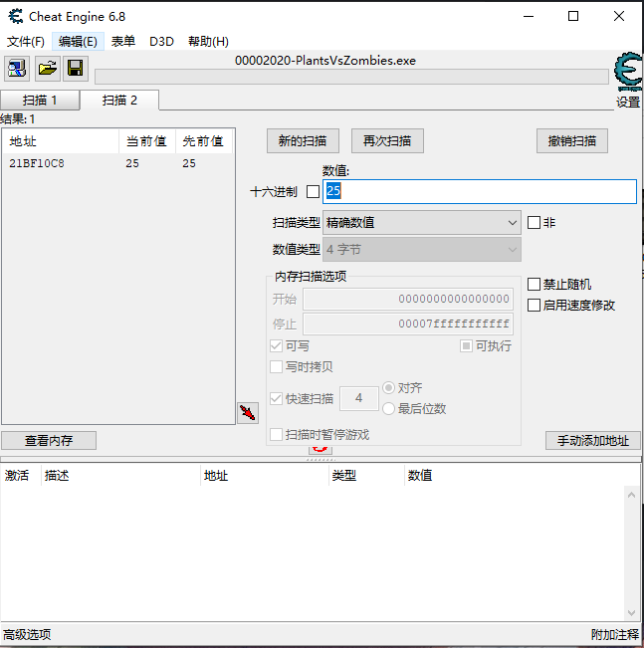Open the D3D menu

point(161,42)
